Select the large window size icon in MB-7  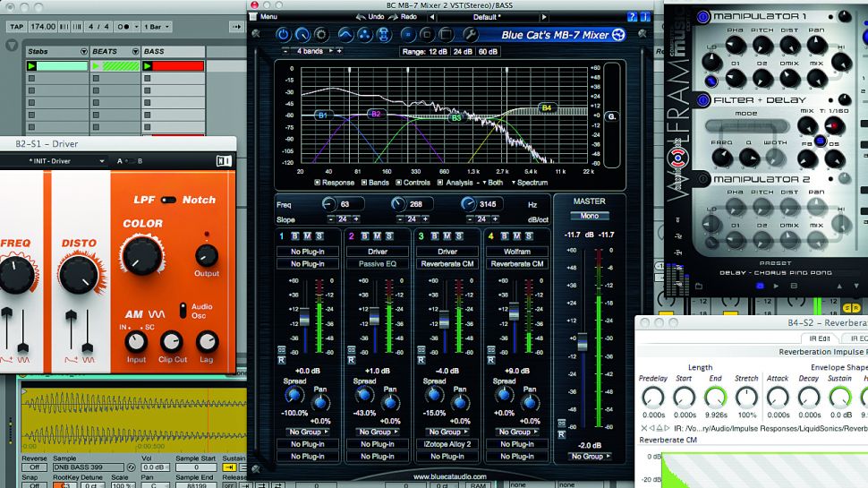click(x=446, y=35)
